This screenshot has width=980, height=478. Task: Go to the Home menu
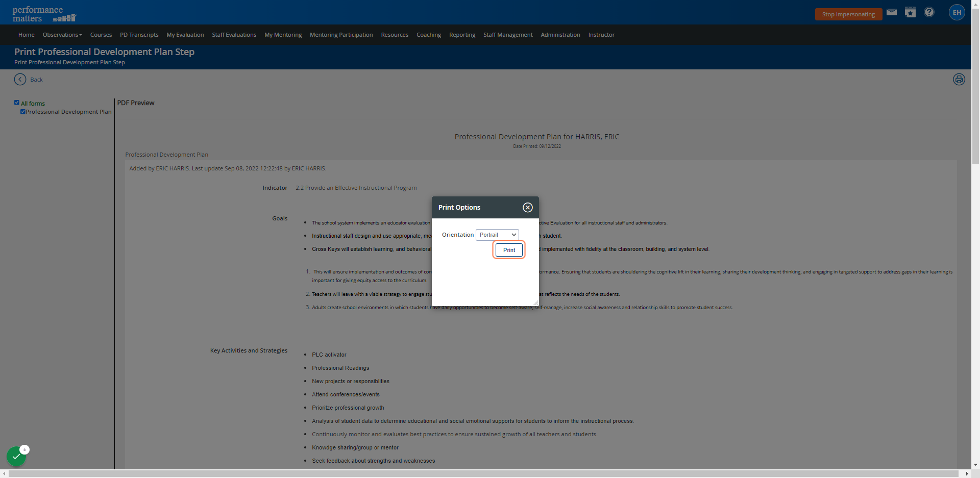27,35
